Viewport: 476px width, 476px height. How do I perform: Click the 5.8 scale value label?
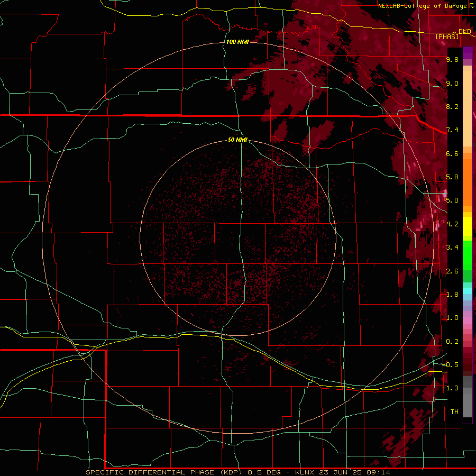click(452, 177)
